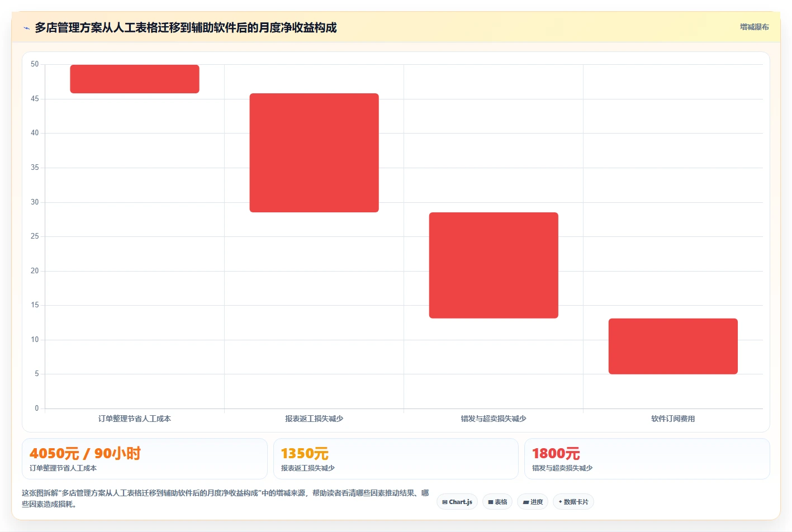
Task: Click the y-axis tick label 35
Action: 35,168
